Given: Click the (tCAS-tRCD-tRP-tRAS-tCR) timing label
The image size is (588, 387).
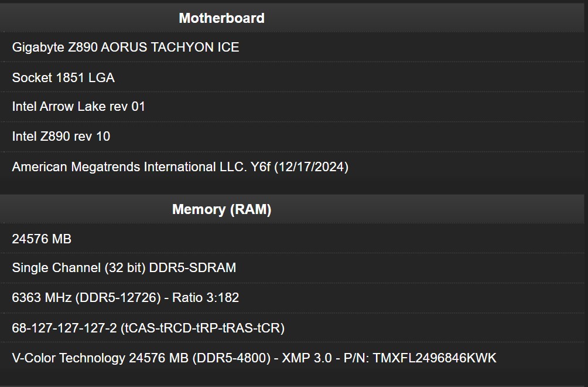Looking at the screenshot, I should (203, 328).
